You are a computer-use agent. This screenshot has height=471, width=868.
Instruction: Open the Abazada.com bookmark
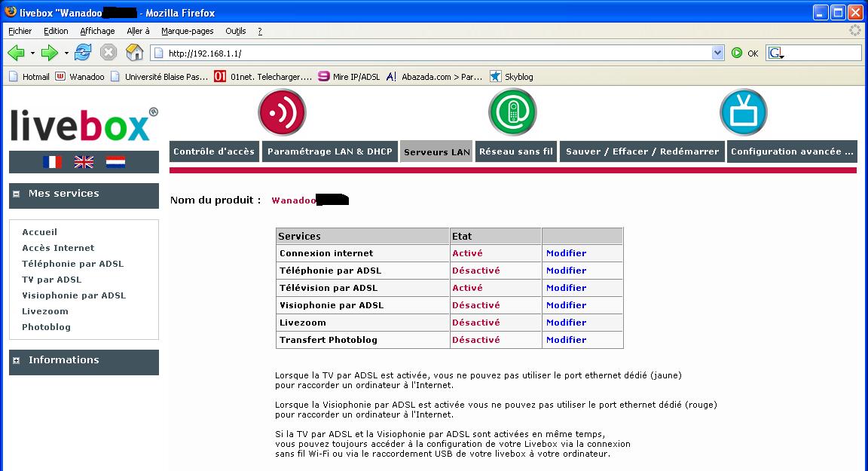[x=434, y=77]
